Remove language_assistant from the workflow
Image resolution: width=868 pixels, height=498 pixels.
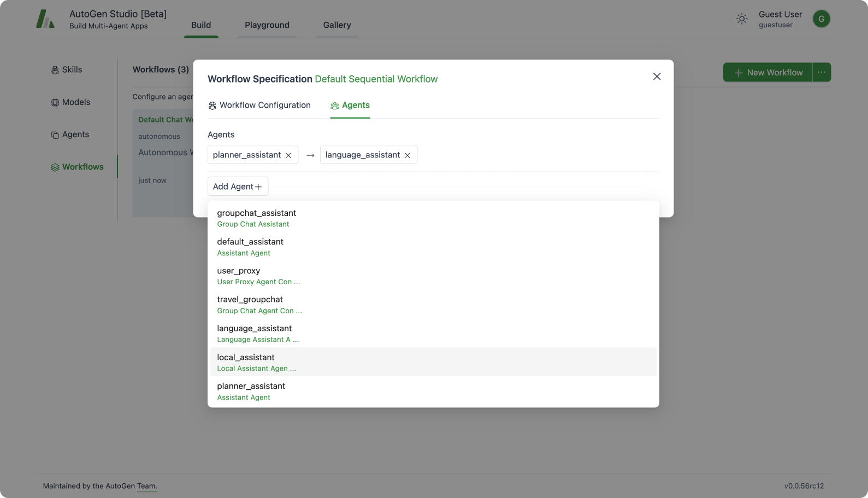[x=408, y=155]
